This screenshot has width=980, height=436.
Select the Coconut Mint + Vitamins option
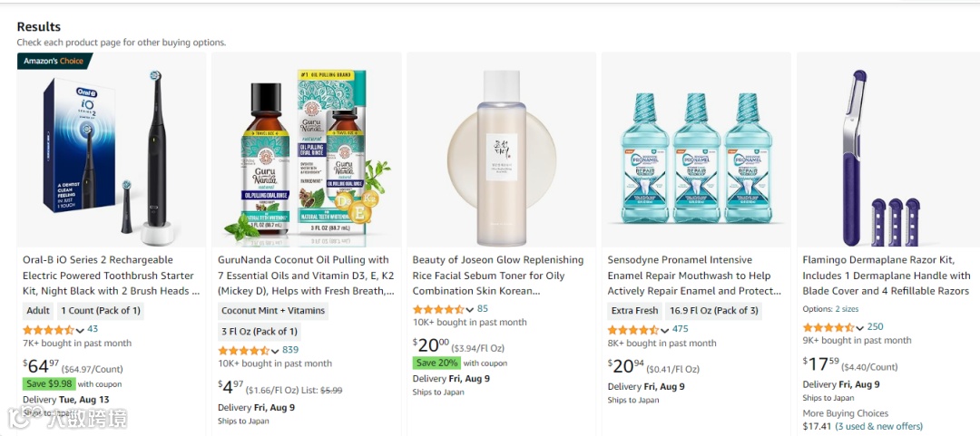[273, 310]
